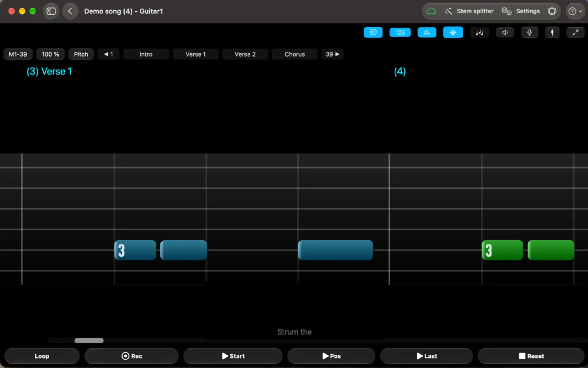Toggle the speaker volume button
This screenshot has width=588, height=368.
point(505,32)
